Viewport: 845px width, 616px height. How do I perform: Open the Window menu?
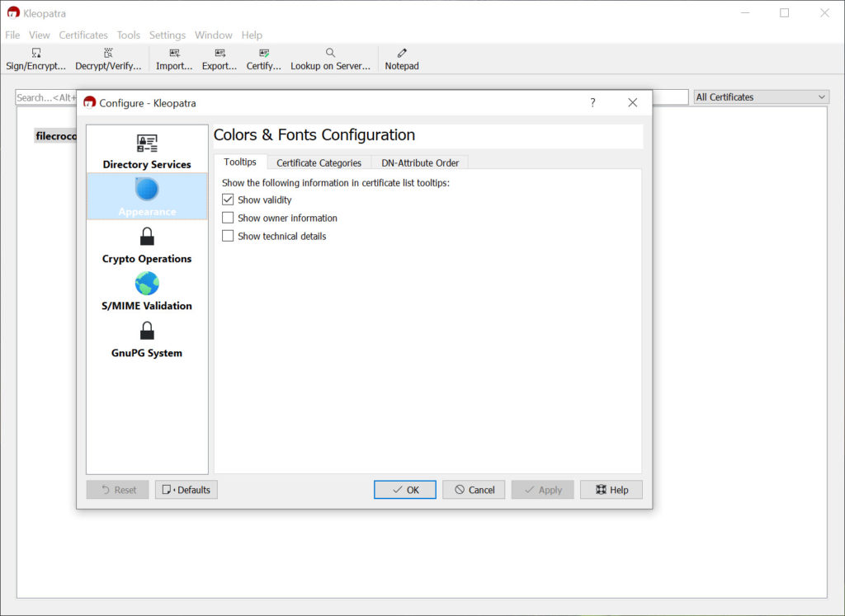214,35
